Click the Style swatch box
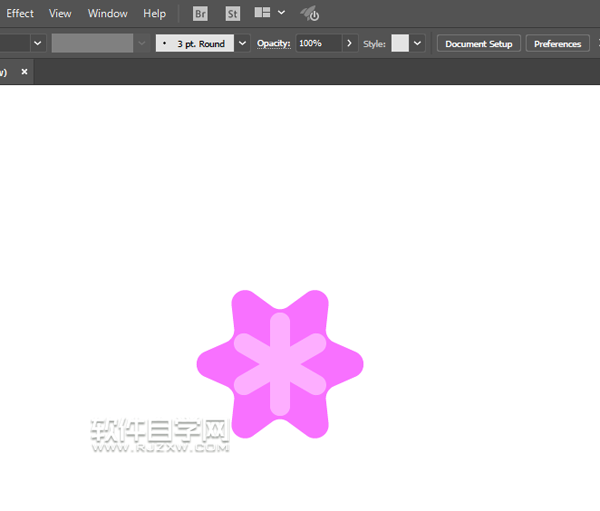This screenshot has height=511, width=600. pos(400,44)
